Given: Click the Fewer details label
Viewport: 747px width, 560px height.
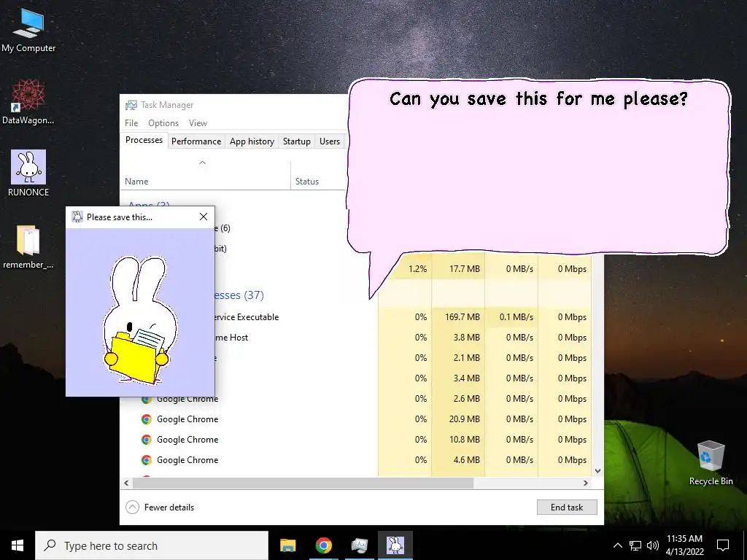Looking at the screenshot, I should (x=169, y=507).
